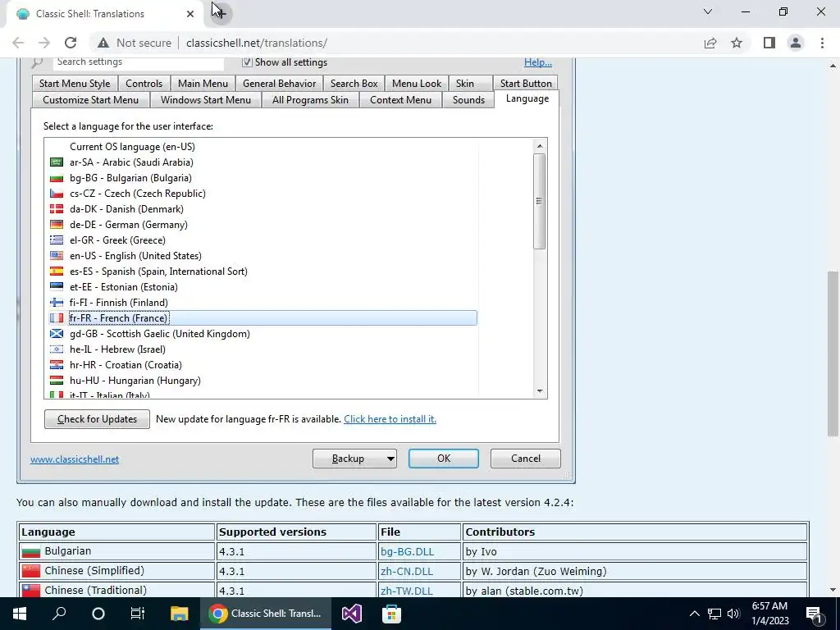This screenshot has height=630, width=840.
Task: Open the Backup dropdown arrow
Action: [x=390, y=459]
